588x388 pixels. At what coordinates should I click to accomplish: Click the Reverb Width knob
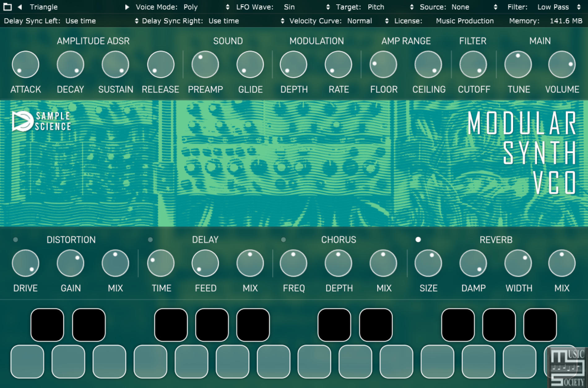point(518,263)
